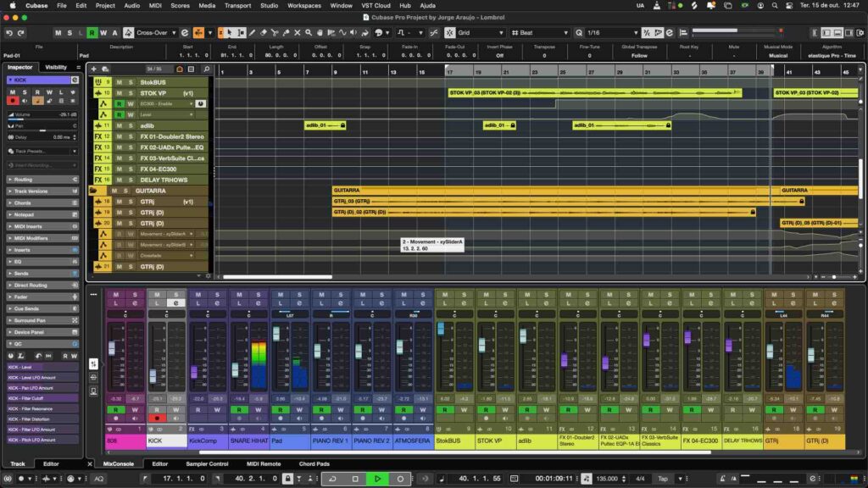Select the Object Selection arrow tool
This screenshot has width=868, height=488.
(x=230, y=33)
